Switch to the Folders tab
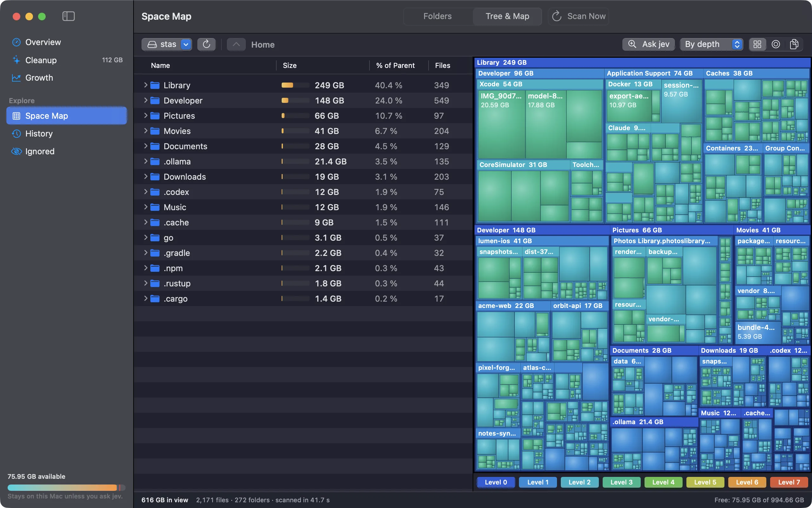This screenshot has height=508, width=812. (x=437, y=16)
